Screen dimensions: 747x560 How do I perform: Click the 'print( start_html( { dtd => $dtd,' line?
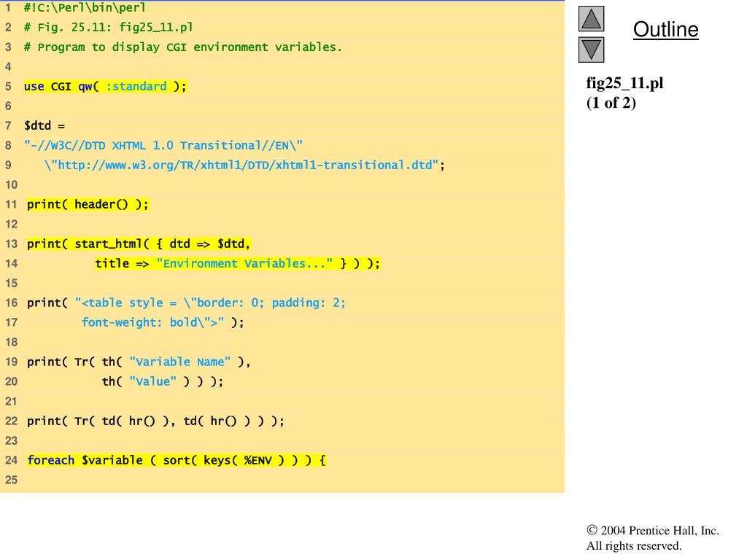point(139,244)
